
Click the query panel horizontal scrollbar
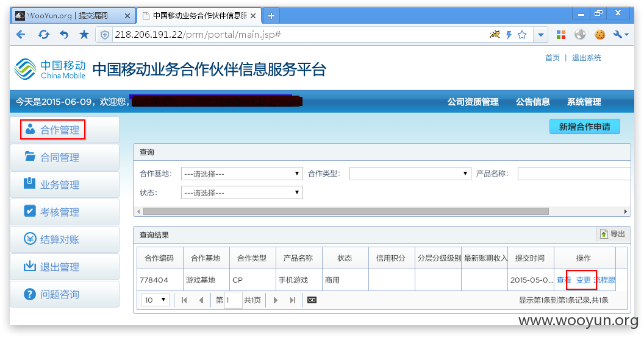[x=346, y=212]
